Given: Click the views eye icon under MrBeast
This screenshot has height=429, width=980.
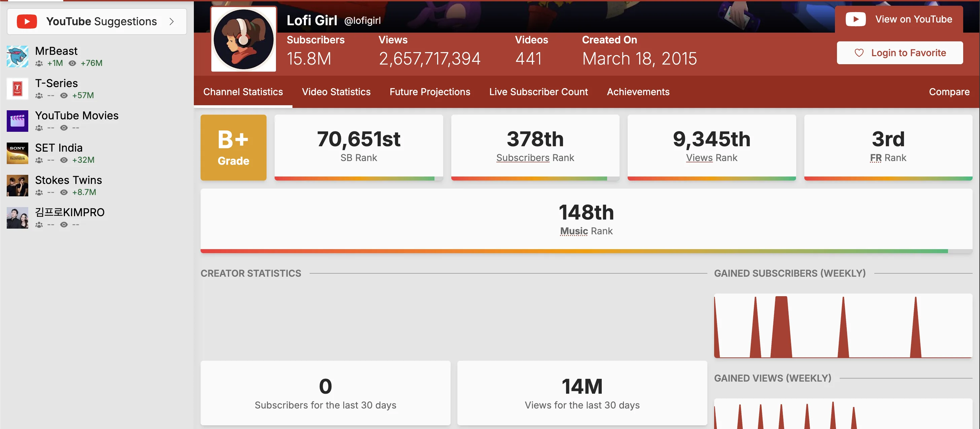Looking at the screenshot, I should [x=72, y=64].
